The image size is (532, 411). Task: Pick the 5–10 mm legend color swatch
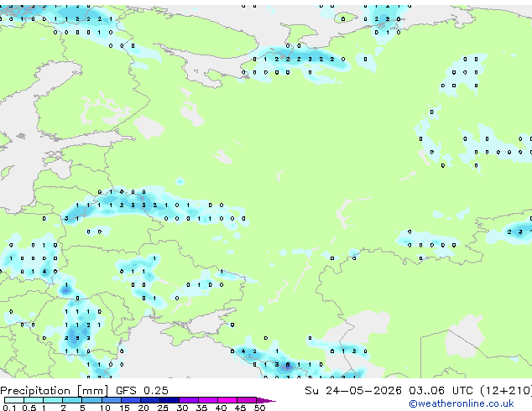click(x=92, y=400)
